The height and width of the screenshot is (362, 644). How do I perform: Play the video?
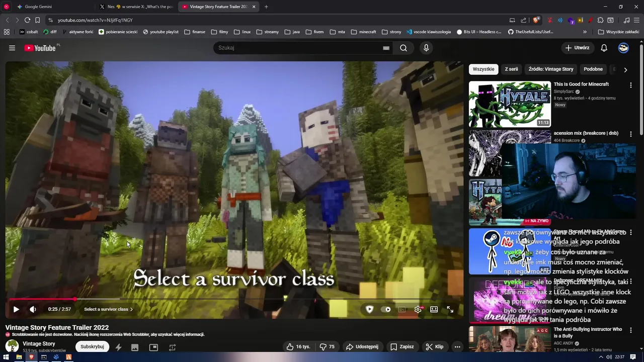tap(16, 309)
